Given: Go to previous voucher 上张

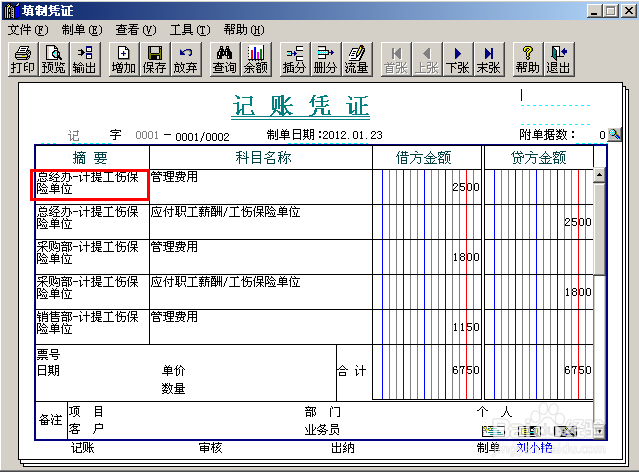Looking at the screenshot, I should click(427, 60).
